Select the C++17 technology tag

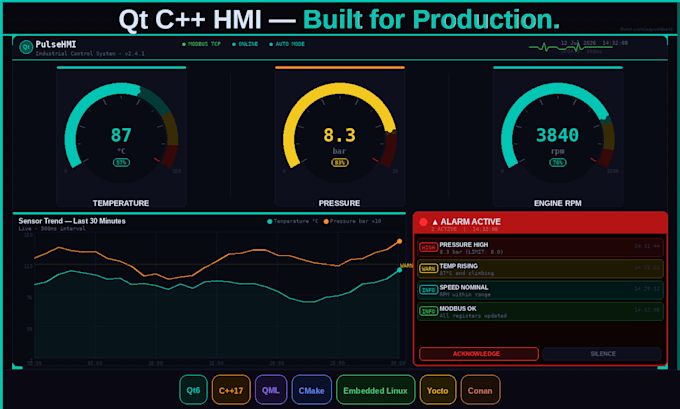point(231,390)
